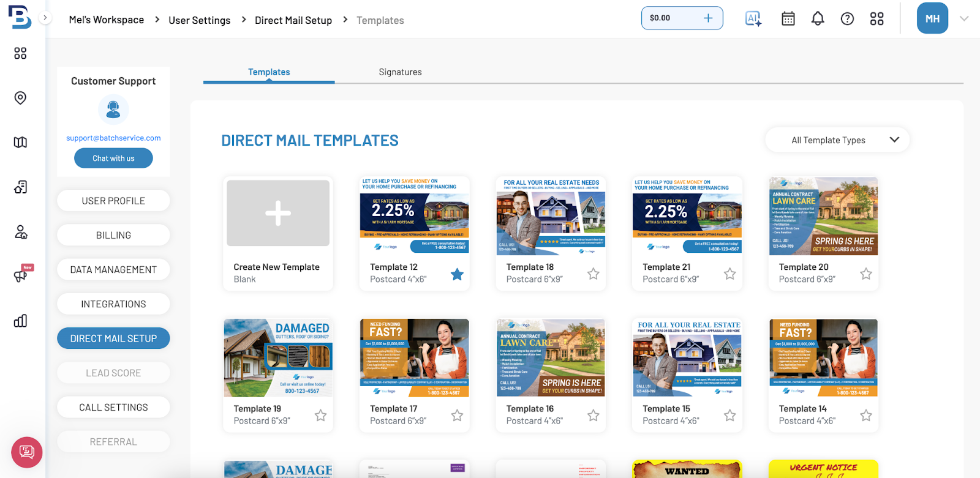980x478 pixels.
Task: Expand the sidebar with the arrow toggle
Action: [45, 18]
